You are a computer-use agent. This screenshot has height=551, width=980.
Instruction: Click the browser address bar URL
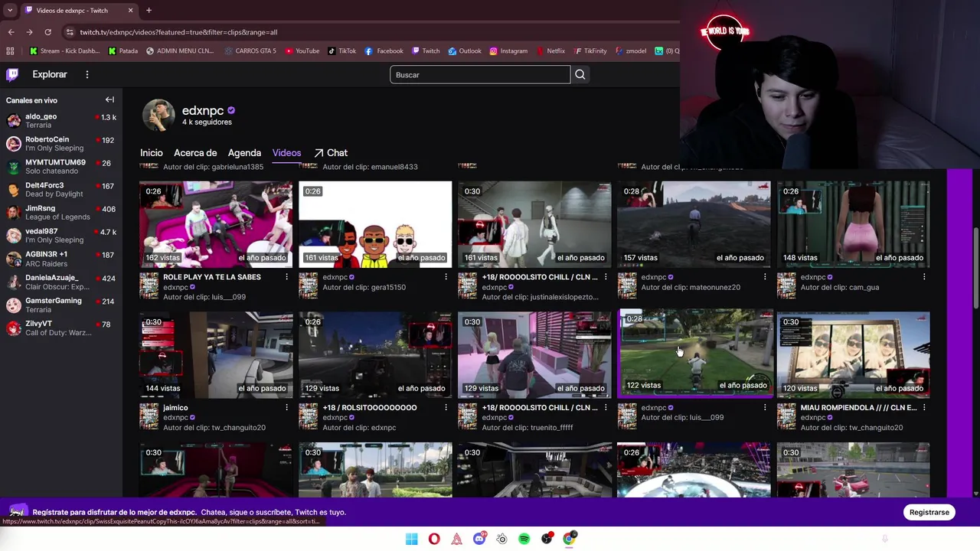178,32
